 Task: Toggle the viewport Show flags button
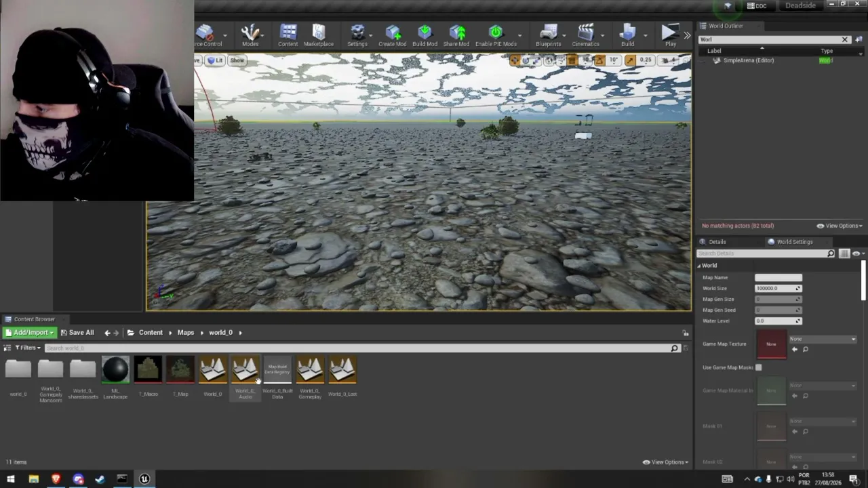coord(237,60)
